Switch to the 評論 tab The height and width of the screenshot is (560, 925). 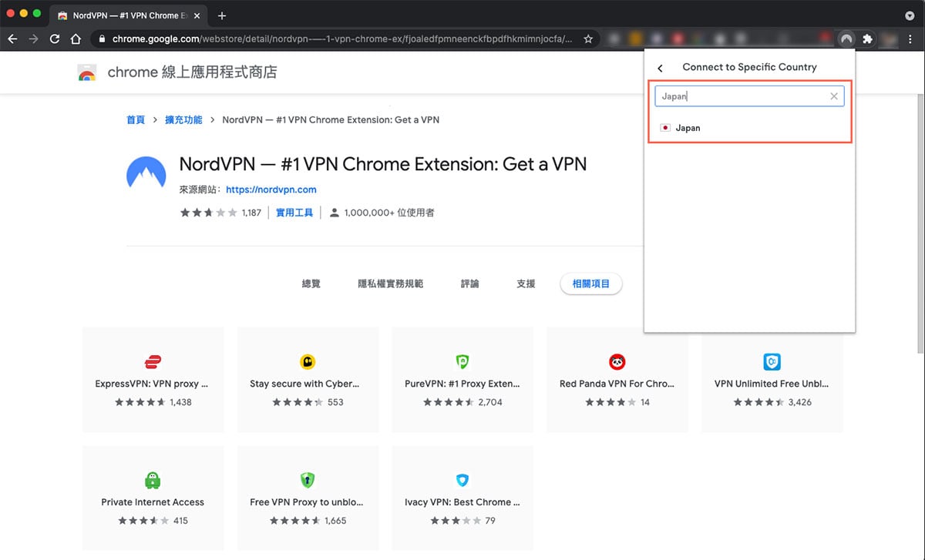(469, 283)
